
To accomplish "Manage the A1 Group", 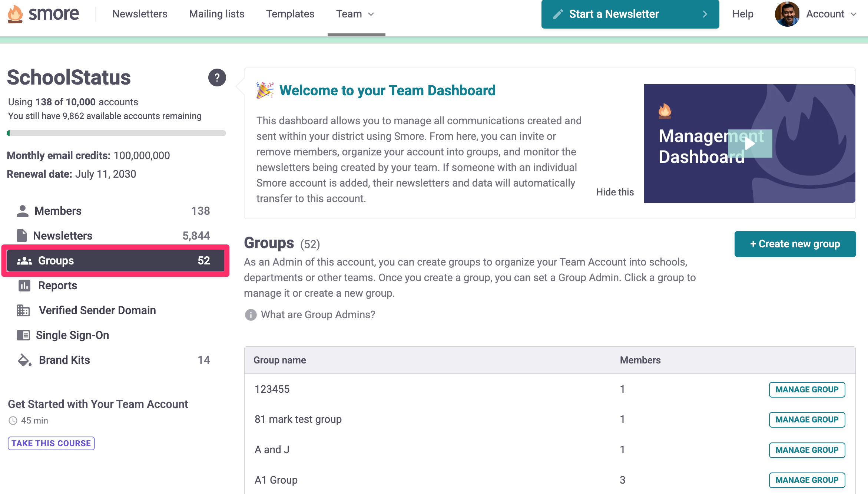I will (807, 480).
